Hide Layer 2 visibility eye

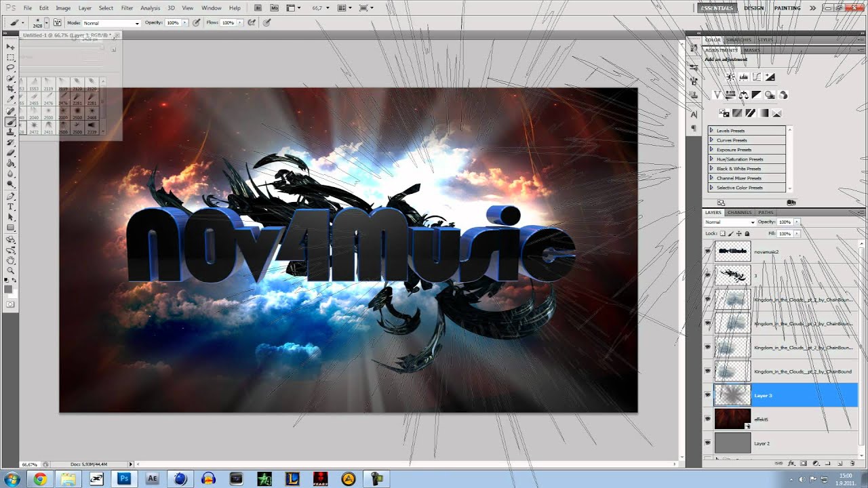tap(708, 443)
